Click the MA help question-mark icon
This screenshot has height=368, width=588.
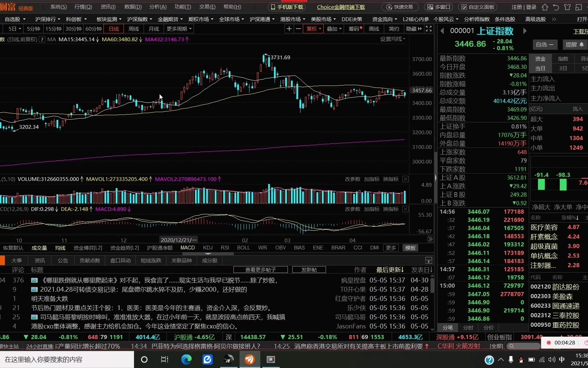(x=42, y=40)
